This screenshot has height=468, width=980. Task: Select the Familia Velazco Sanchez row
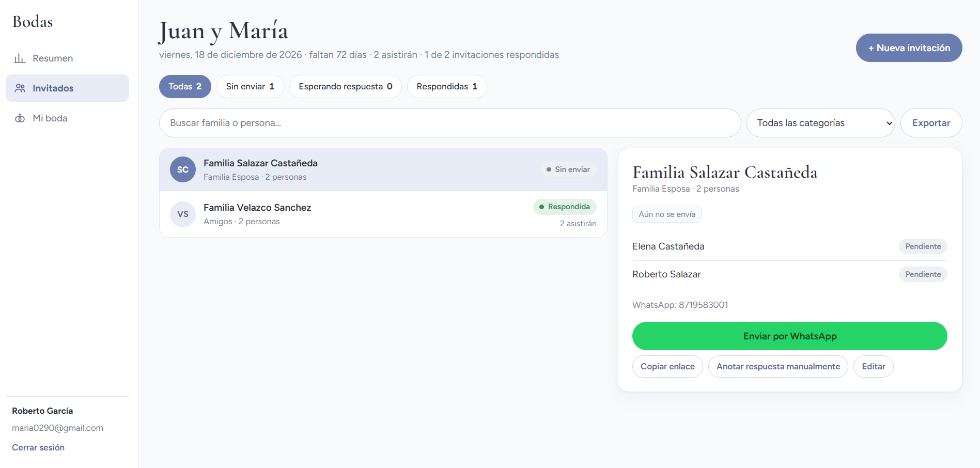(x=383, y=214)
